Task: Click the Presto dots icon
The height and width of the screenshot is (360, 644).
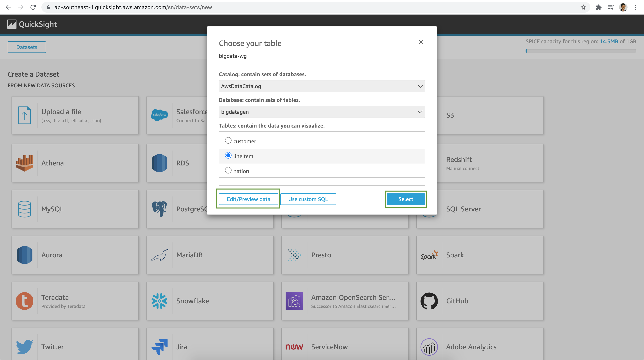Action: tap(294, 255)
